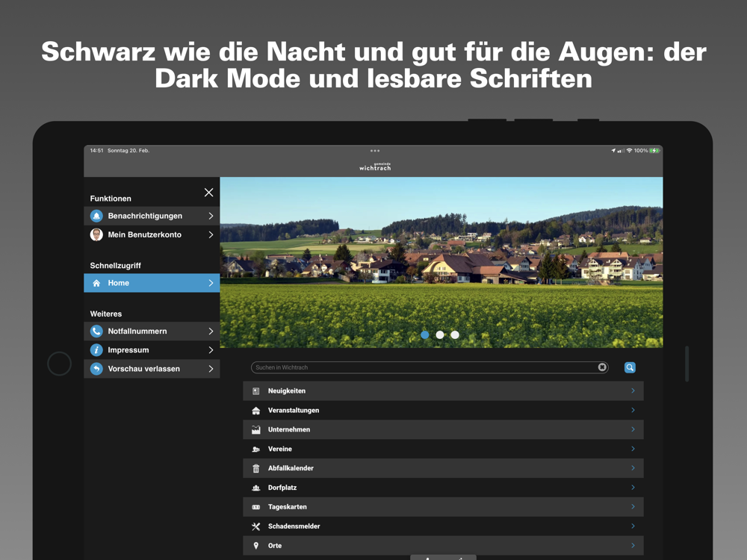The width and height of the screenshot is (747, 560).
Task: Tap the Abfallkalender trash bin icon
Action: (x=255, y=469)
